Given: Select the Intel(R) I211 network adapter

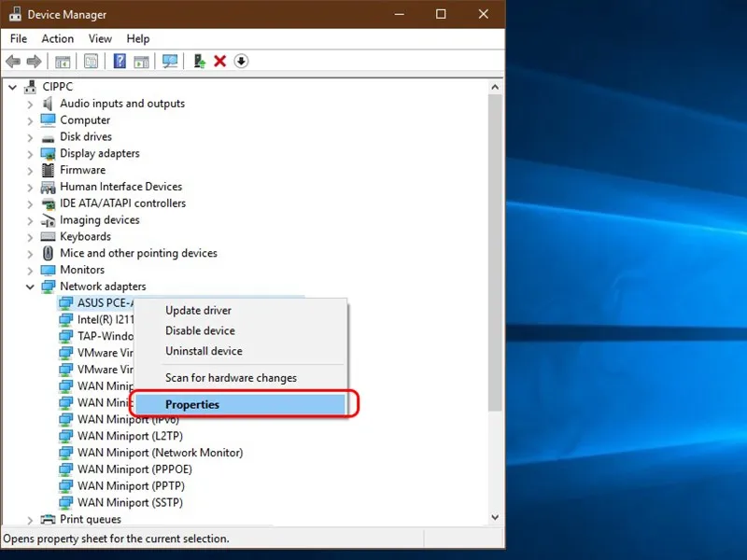Looking at the screenshot, I should tap(101, 319).
